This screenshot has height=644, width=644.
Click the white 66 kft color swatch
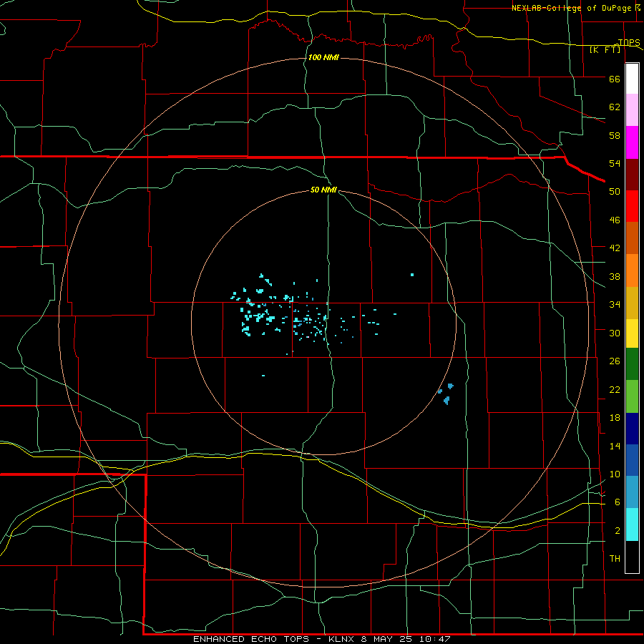[x=632, y=79]
